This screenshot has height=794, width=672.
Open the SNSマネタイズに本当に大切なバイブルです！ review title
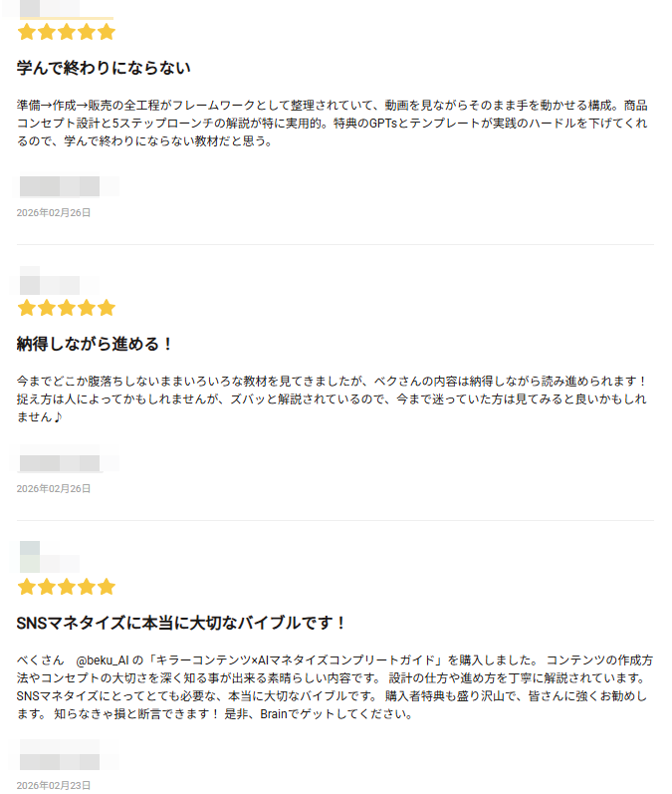click(x=182, y=623)
